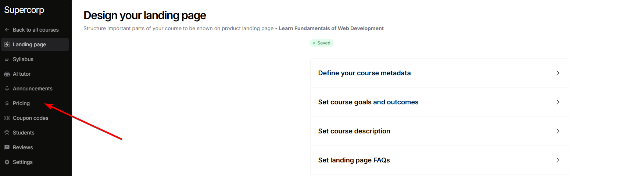Click the Coupon codes ticket icon
This screenshot has width=644, height=176.
(7, 118)
